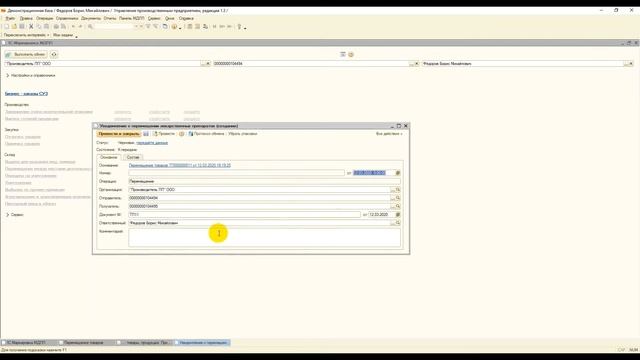640x360 pixels.
Task: Clear the Федоров Борис Михайлович filter field
Action: (x=631, y=64)
